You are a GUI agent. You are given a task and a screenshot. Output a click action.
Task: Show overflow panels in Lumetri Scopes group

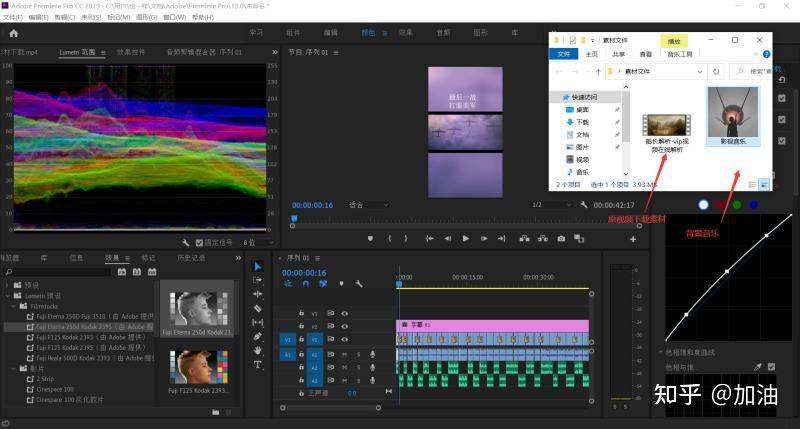click(274, 52)
